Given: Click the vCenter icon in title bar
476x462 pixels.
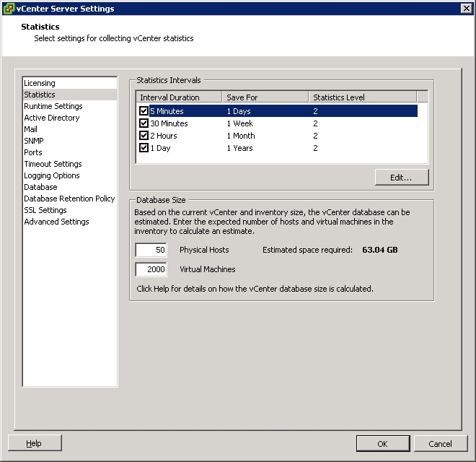Looking at the screenshot, I should (x=9, y=9).
